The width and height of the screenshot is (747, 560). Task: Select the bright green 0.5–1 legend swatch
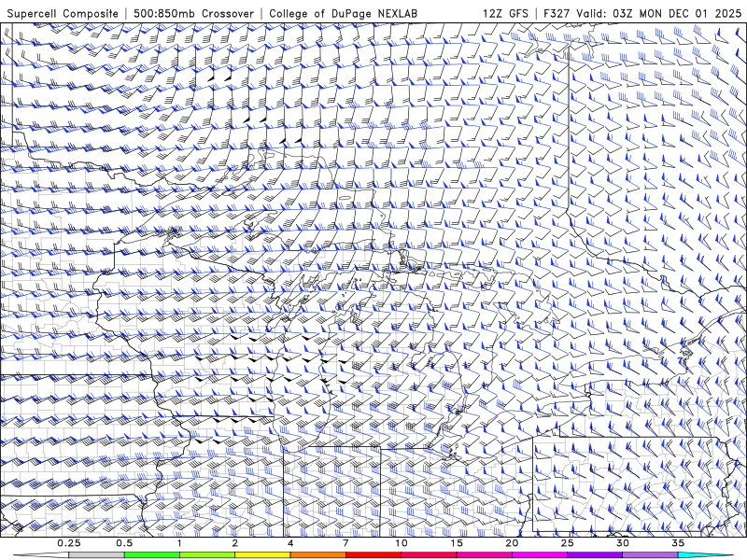[151, 555]
